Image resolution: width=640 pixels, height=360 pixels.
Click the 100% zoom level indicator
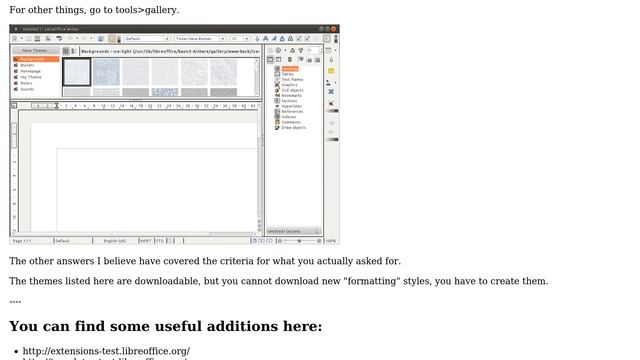pos(331,241)
